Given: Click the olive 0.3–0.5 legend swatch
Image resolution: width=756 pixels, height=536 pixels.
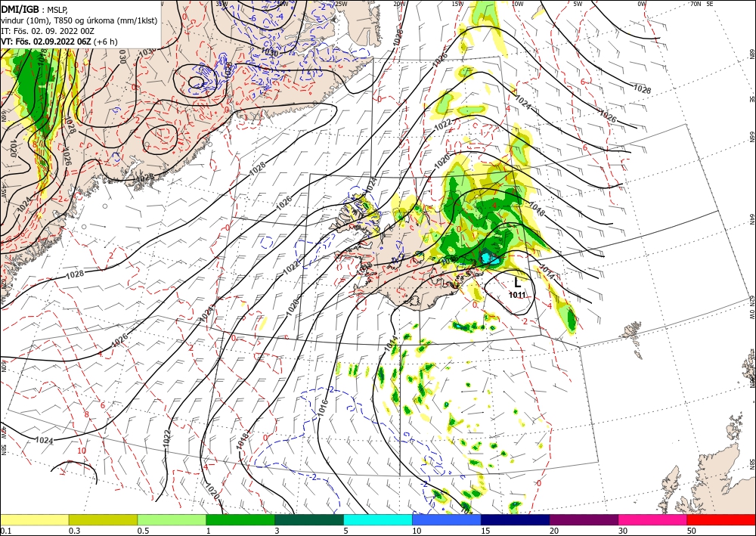Looking at the screenshot, I should click(x=103, y=519).
